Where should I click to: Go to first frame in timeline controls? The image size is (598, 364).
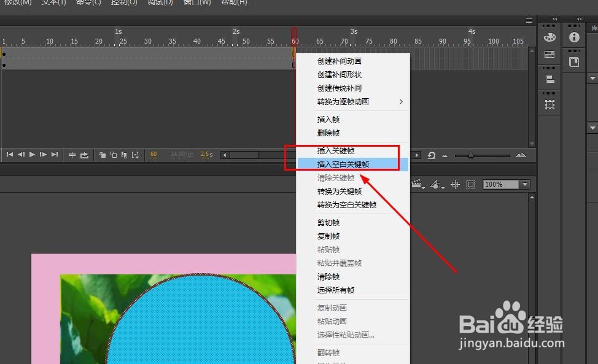10,154
